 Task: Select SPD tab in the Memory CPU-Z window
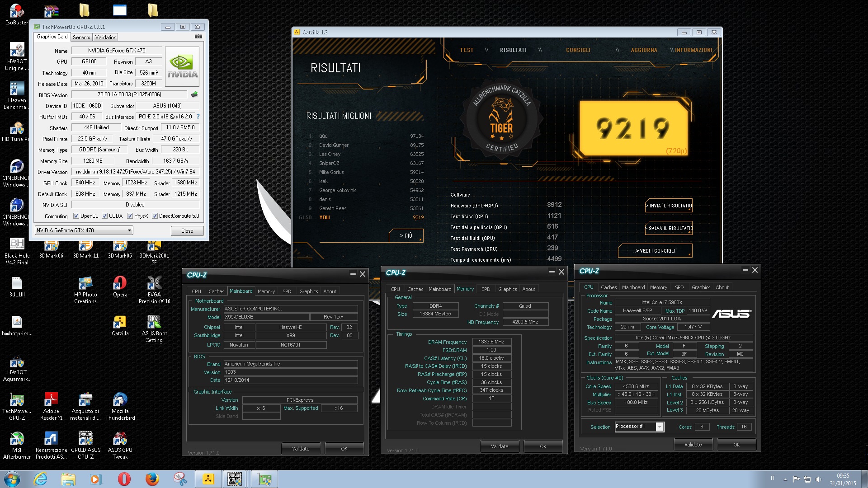(x=486, y=289)
